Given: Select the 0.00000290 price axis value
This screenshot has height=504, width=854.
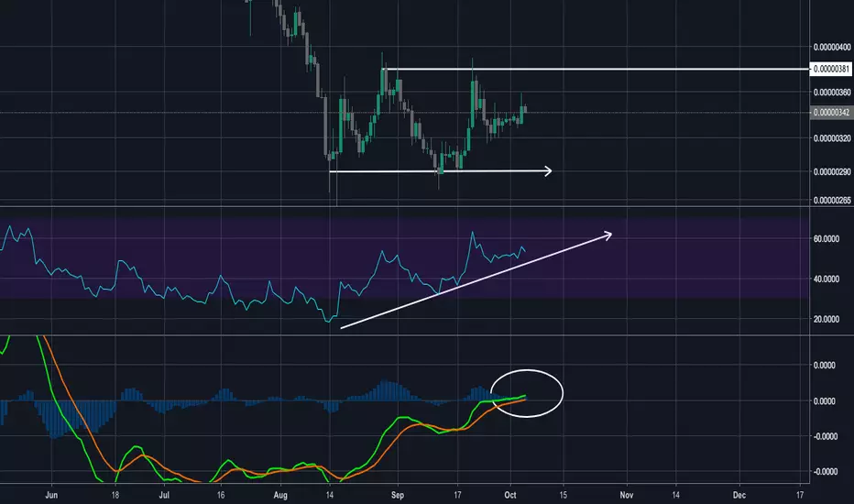Looking at the screenshot, I should pos(832,171).
